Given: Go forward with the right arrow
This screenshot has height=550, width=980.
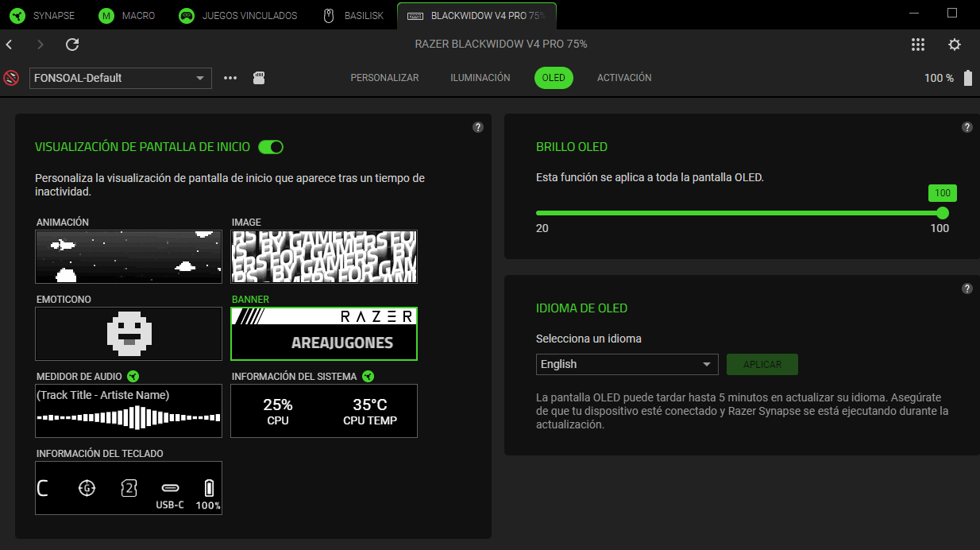Looking at the screenshot, I should coord(41,45).
